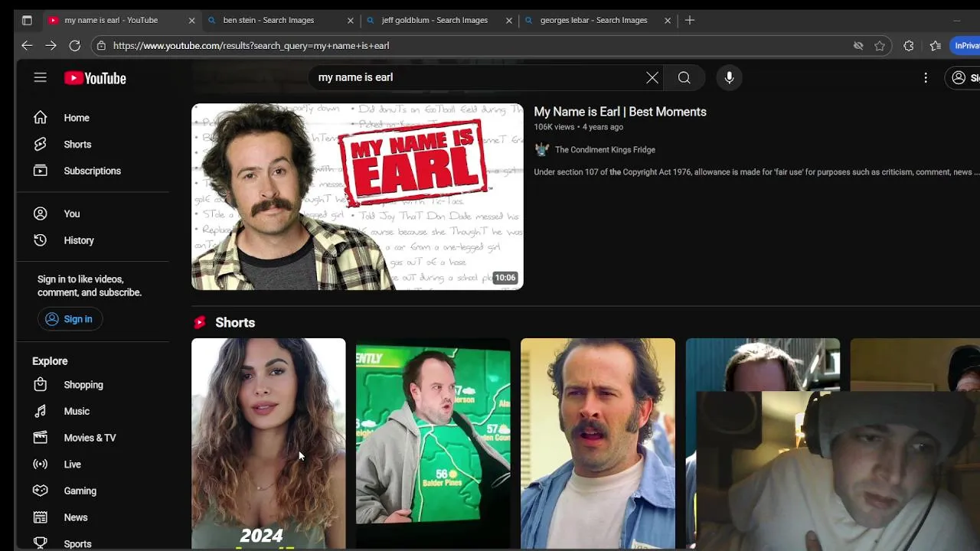View site information lock icon

click(x=101, y=46)
